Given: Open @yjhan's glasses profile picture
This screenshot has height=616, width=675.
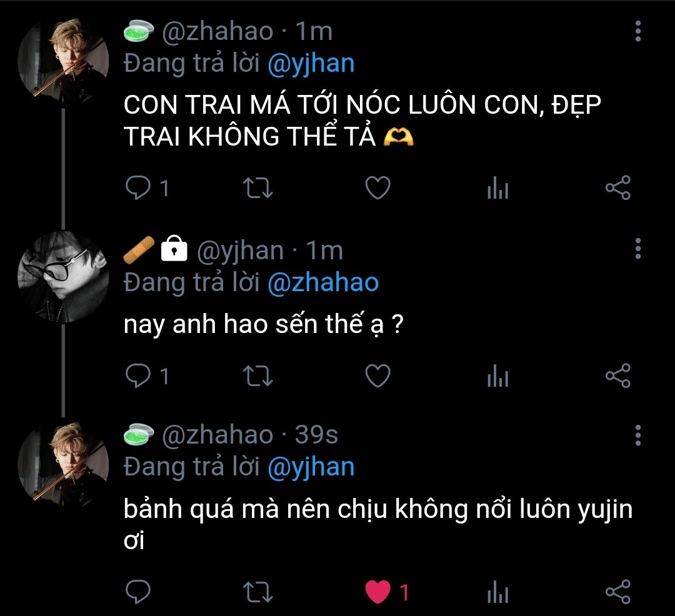Looking at the screenshot, I should coord(63,277).
